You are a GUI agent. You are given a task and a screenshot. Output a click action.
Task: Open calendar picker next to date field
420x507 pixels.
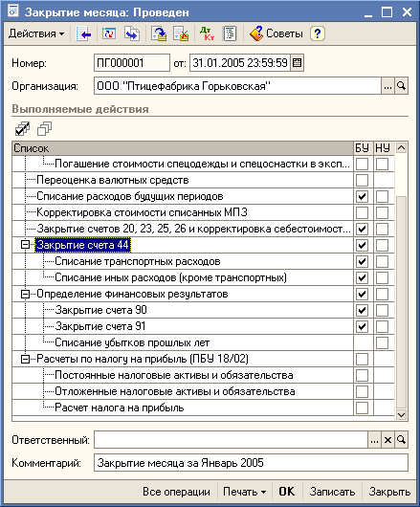[297, 63]
